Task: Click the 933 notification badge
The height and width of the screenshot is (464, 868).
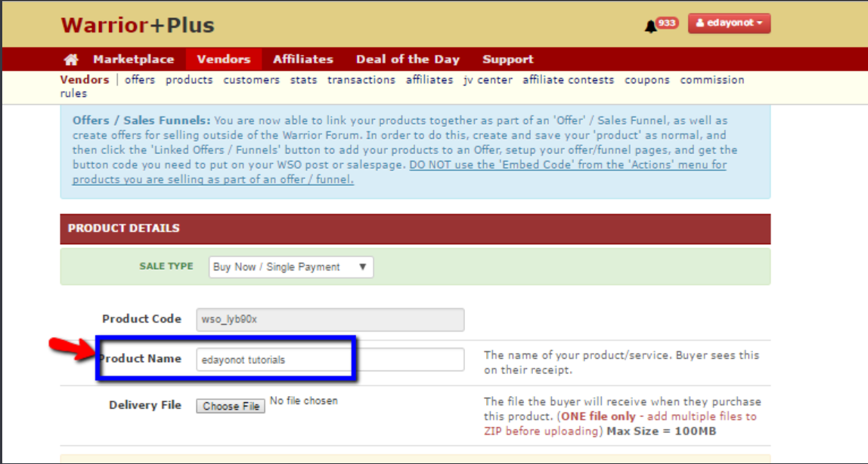Action: click(667, 23)
